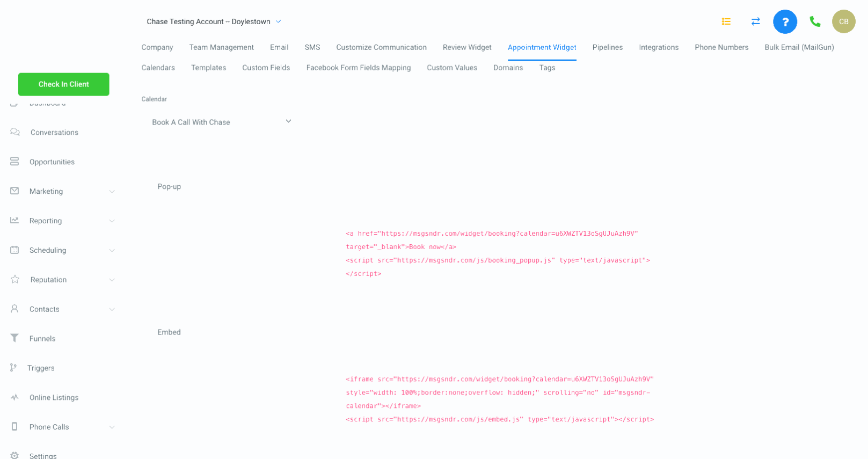The width and height of the screenshot is (868, 459).
Task: Open Opportunities in the sidebar
Action: point(52,162)
